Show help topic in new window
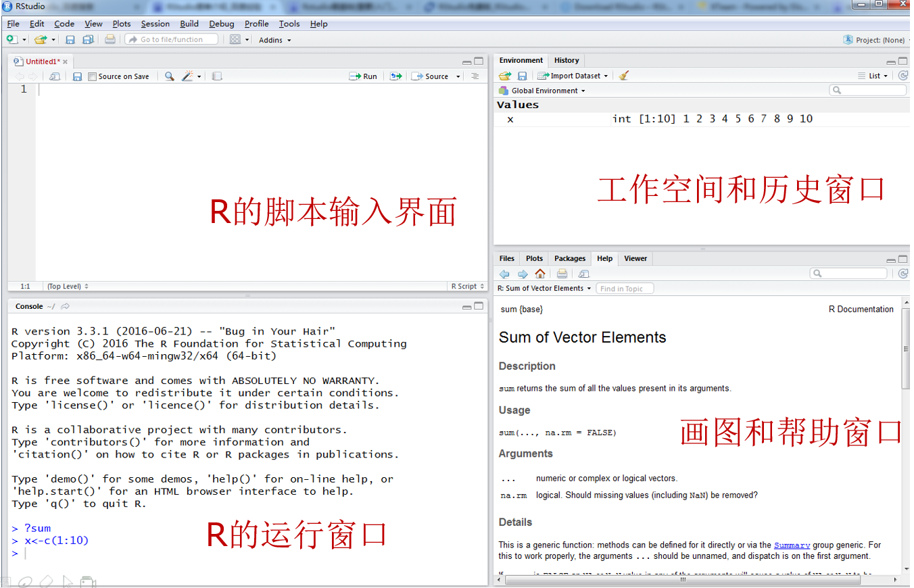Image resolution: width=914 pixels, height=588 pixels. click(x=584, y=274)
